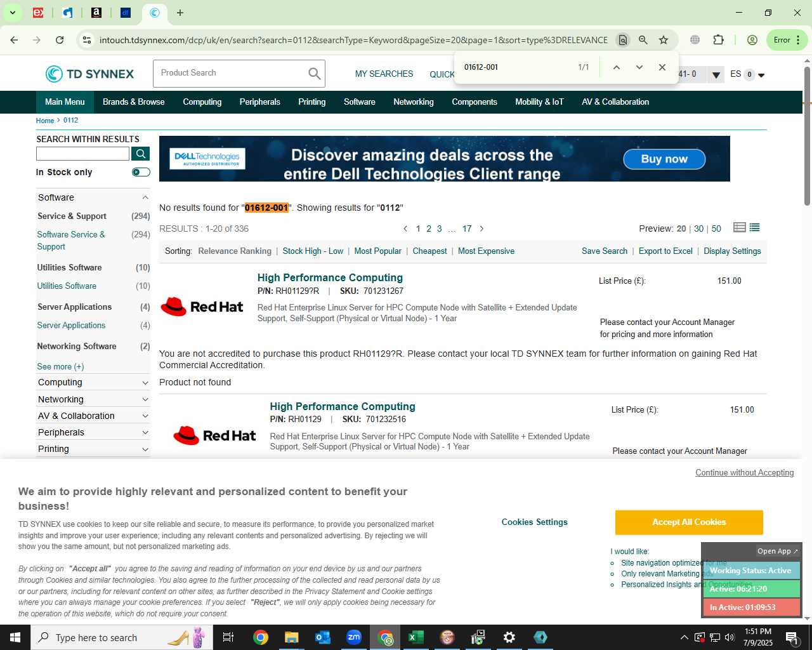
Task: Open Windows Settings gear in the taskbar
Action: [509, 637]
